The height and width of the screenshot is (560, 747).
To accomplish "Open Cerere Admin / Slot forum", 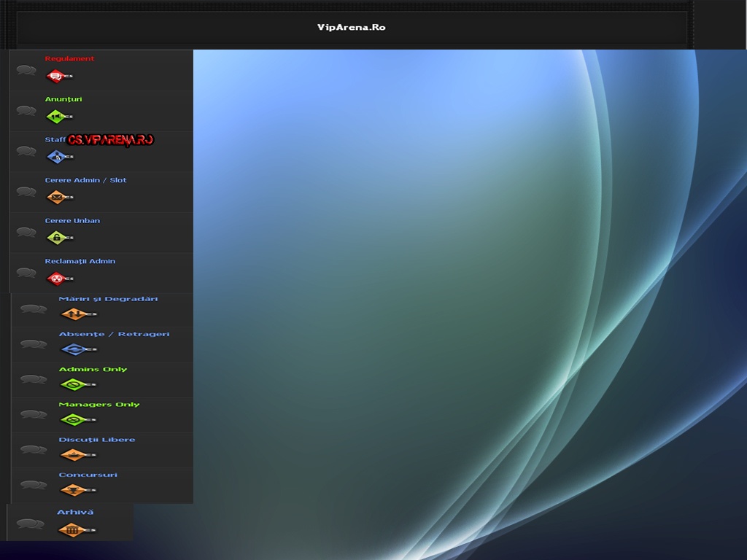I will [x=86, y=180].
